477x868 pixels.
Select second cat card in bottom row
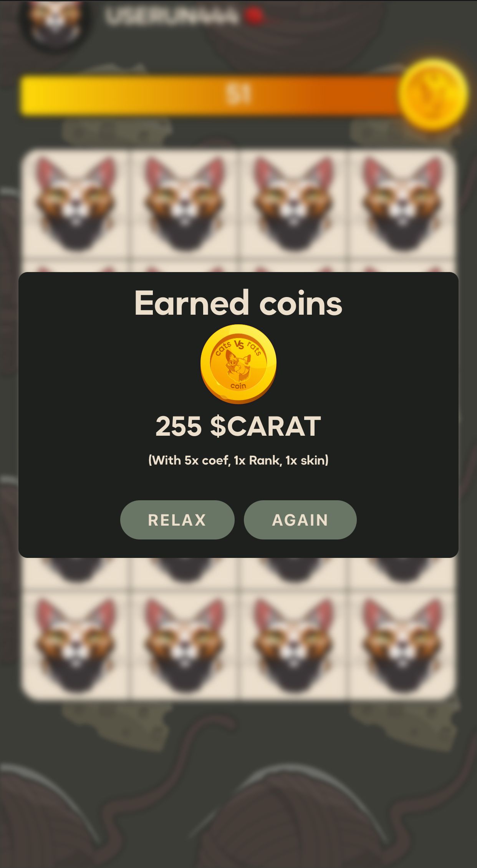point(184,646)
